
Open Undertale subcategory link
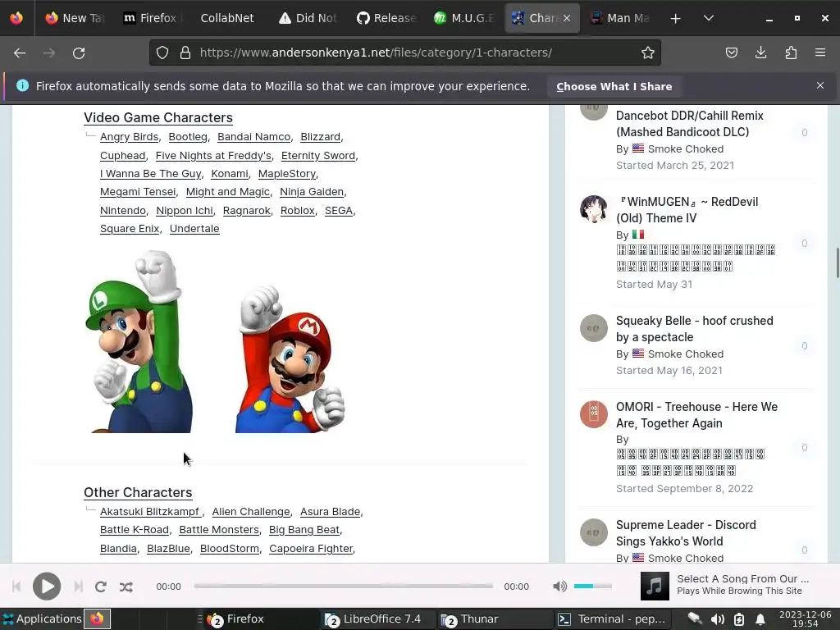(194, 228)
